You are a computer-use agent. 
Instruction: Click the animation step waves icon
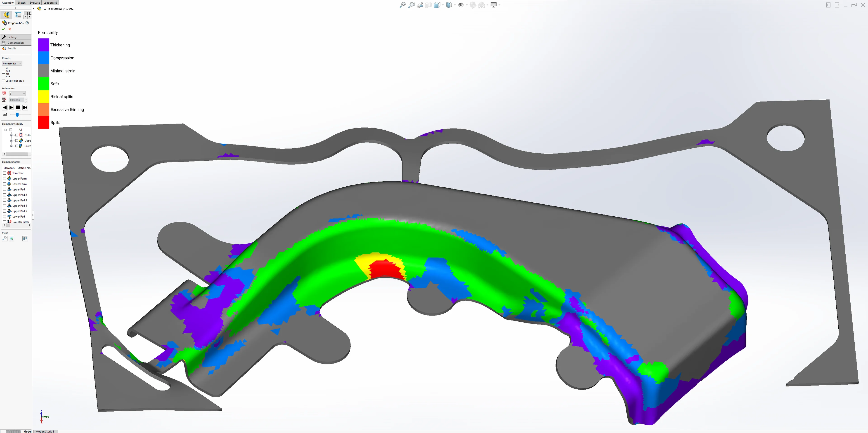[4, 93]
